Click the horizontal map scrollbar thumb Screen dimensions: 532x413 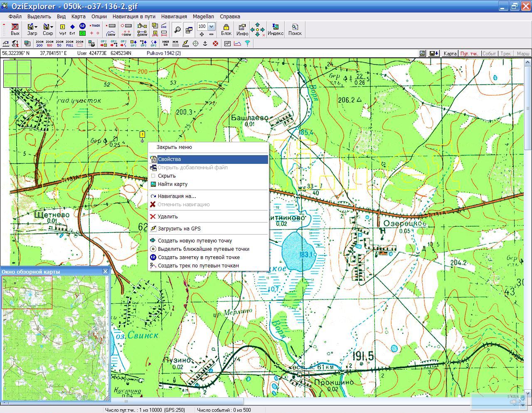click(126, 402)
